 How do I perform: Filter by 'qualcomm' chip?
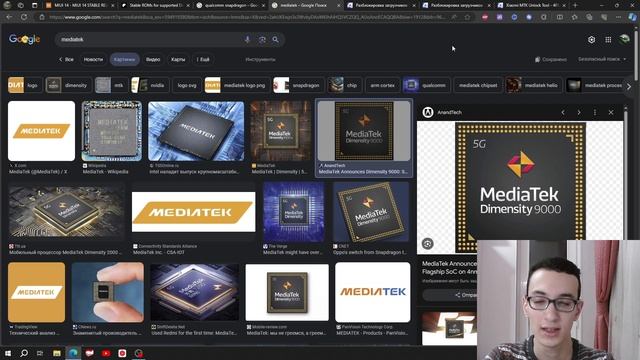pos(427,85)
